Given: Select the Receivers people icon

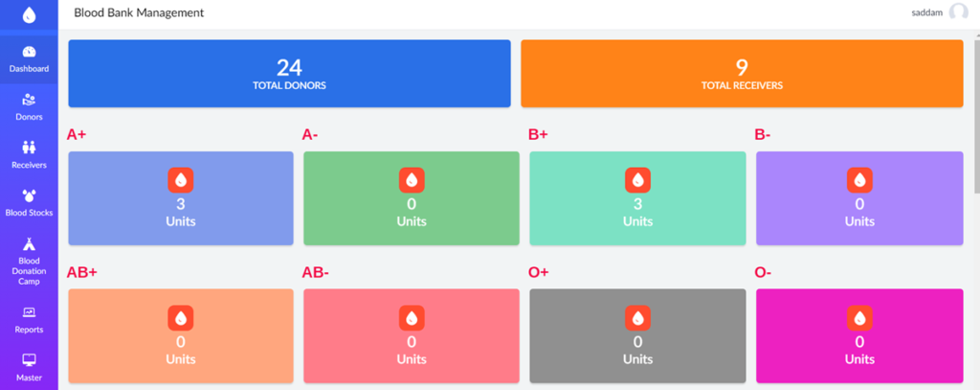Looking at the screenshot, I should click(x=29, y=147).
